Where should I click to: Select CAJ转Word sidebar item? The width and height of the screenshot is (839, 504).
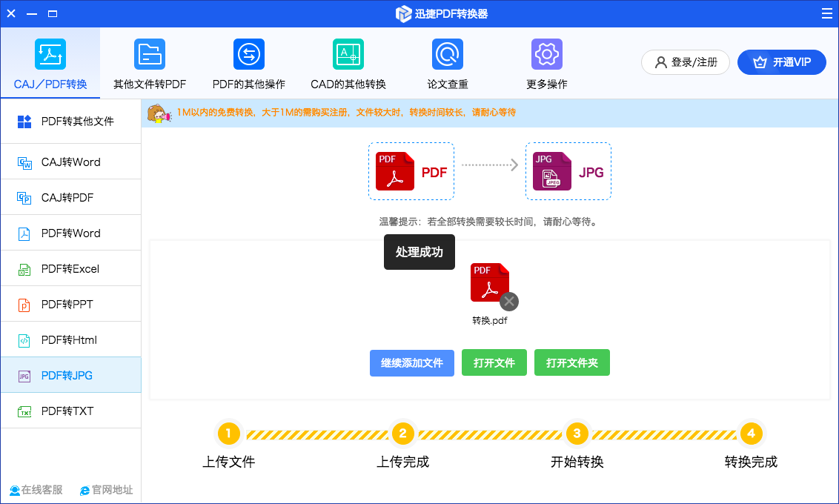click(70, 162)
